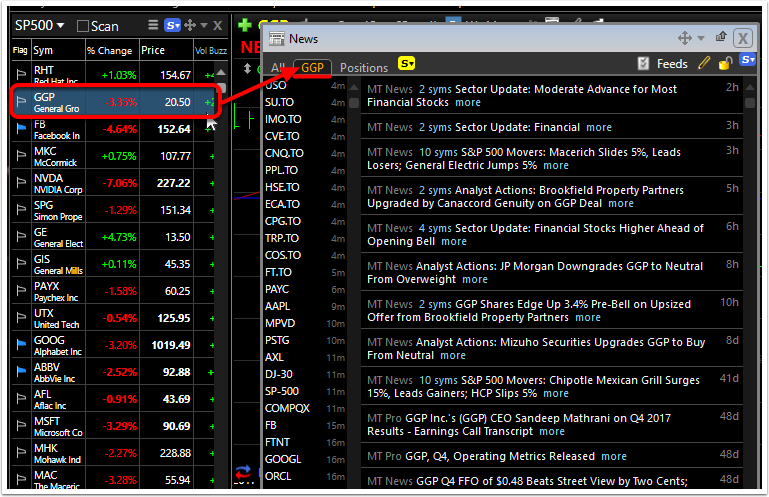769x497 pixels.
Task: Toggle the padlock lock icon in News
Action: tap(725, 63)
